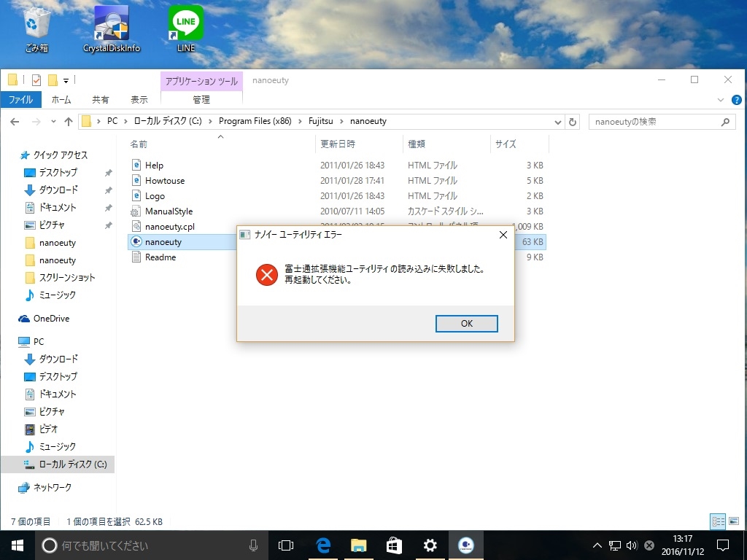Open pinned ダウンロード under quick access
The image size is (747, 560).
pyautogui.click(x=58, y=190)
